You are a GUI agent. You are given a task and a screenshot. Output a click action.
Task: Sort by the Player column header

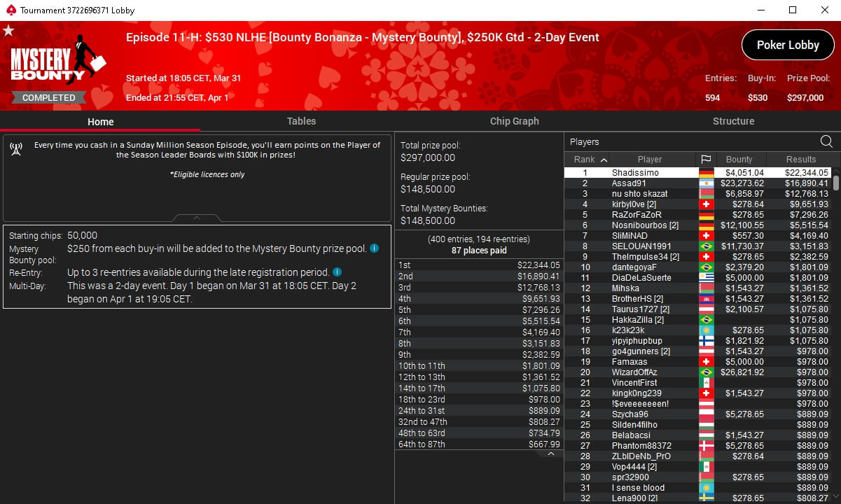[650, 160]
